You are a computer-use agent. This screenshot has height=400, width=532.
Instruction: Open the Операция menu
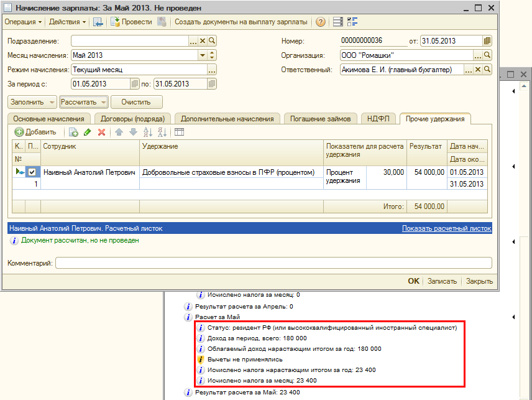pos(23,22)
